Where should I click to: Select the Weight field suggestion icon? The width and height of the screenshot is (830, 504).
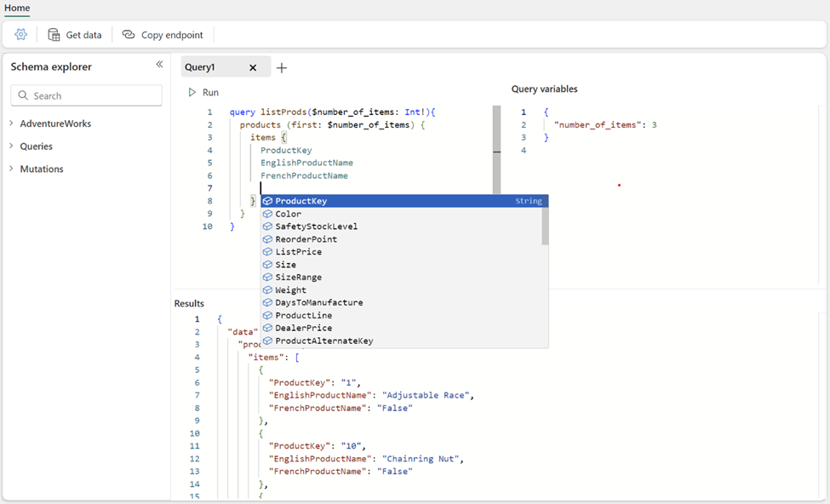[267, 290]
